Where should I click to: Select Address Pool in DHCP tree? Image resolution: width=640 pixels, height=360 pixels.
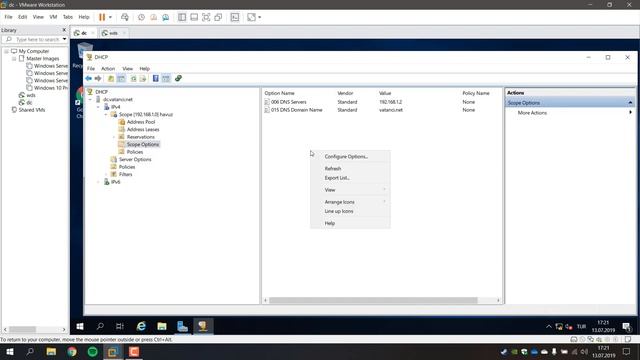(x=141, y=122)
